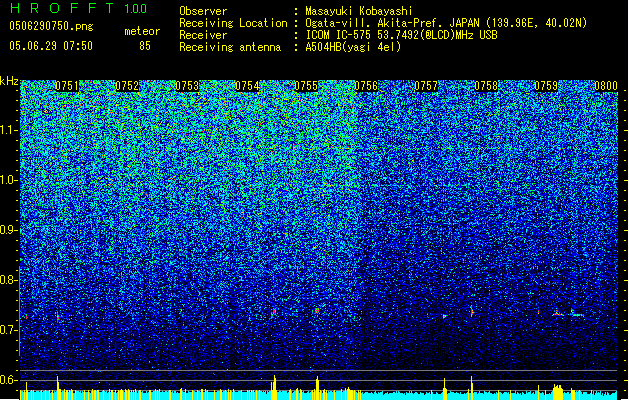Click the red meteor echo near 0755
The height and width of the screenshot is (400, 629).
coord(317,310)
